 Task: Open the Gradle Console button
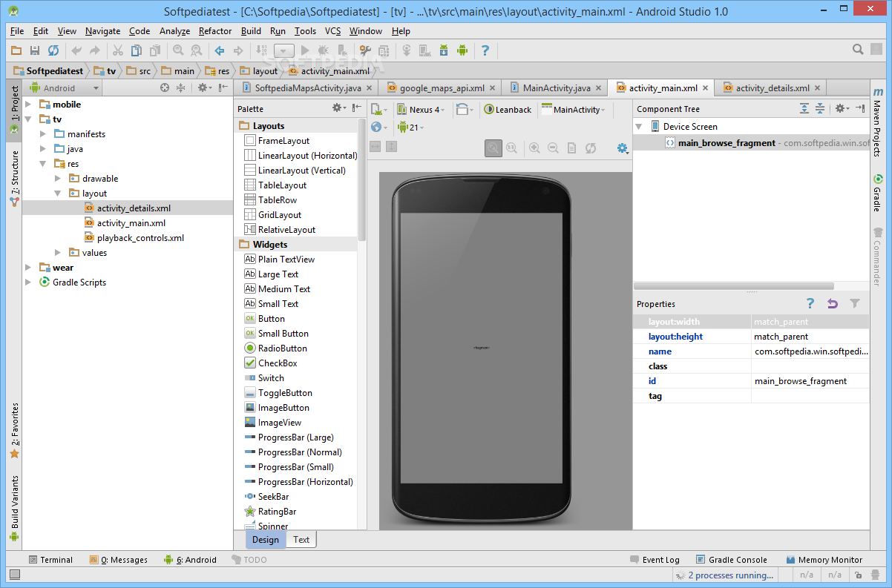pos(732,560)
